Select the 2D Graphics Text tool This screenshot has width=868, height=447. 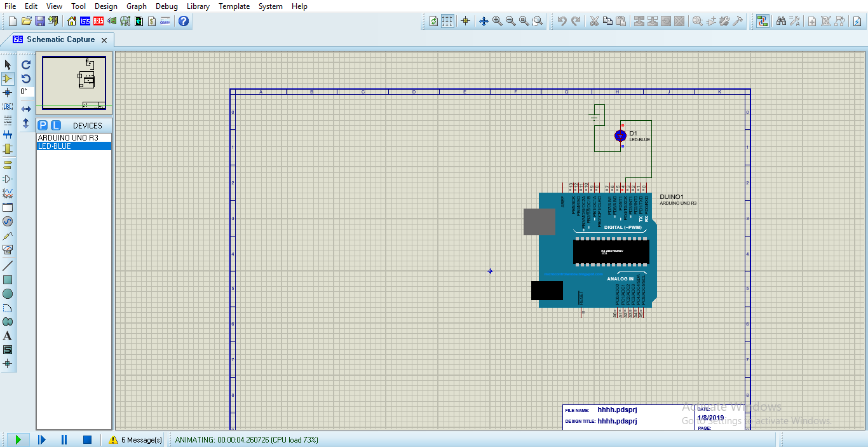point(8,336)
